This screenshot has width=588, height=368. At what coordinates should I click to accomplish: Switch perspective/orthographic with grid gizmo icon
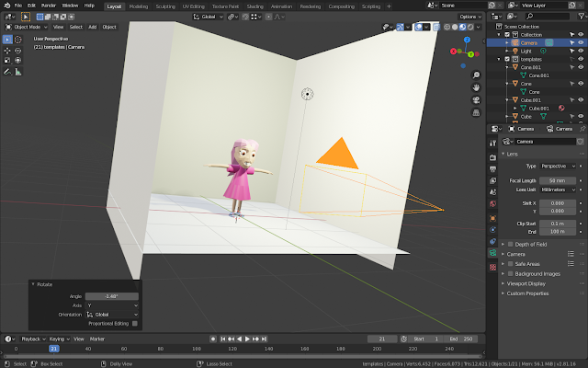476,112
